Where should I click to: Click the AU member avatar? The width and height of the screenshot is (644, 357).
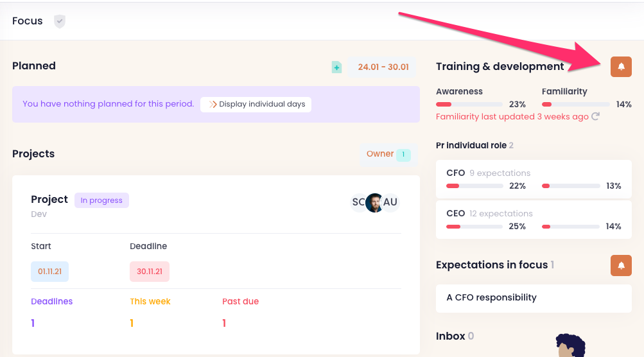(x=390, y=202)
